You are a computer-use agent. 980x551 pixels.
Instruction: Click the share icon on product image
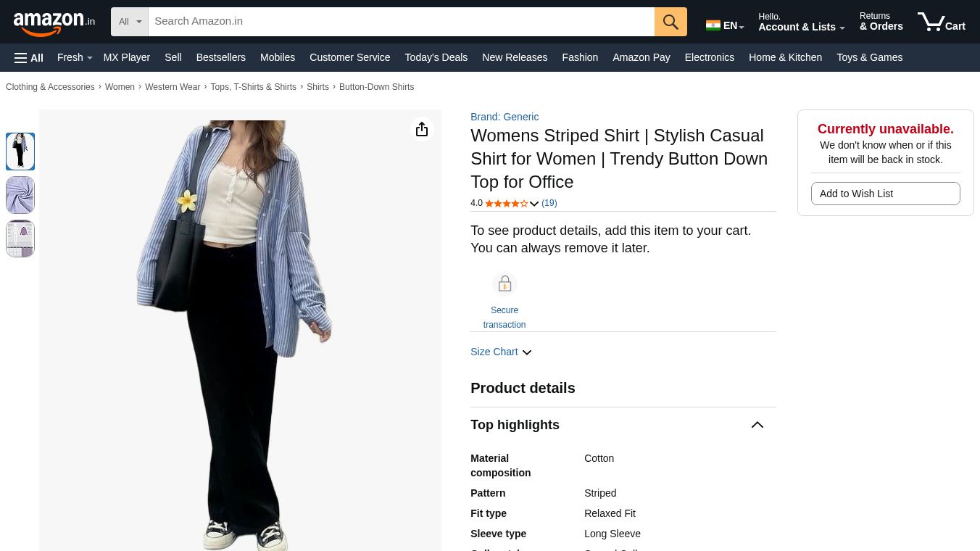pyautogui.click(x=422, y=130)
